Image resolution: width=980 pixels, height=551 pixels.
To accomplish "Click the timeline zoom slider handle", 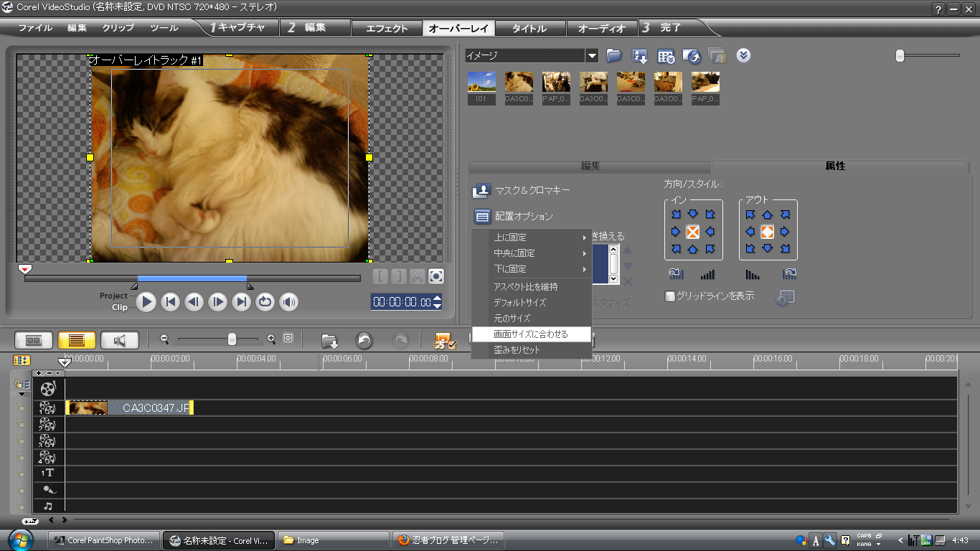I will tap(232, 339).
